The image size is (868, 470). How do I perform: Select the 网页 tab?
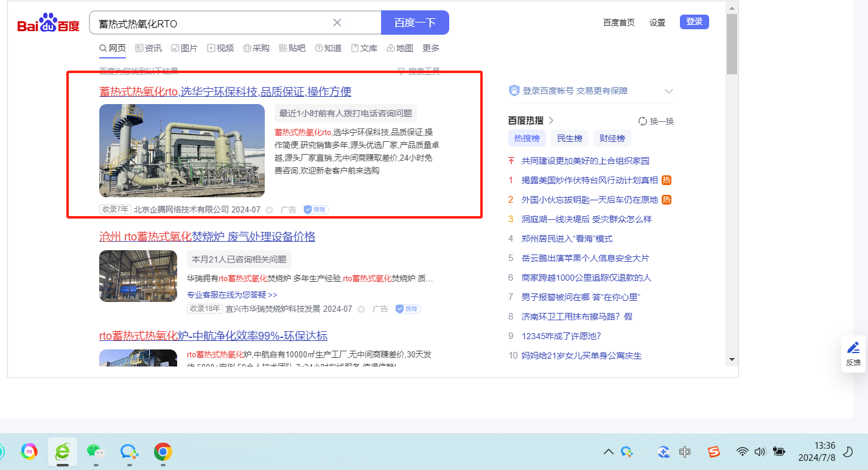(113, 48)
